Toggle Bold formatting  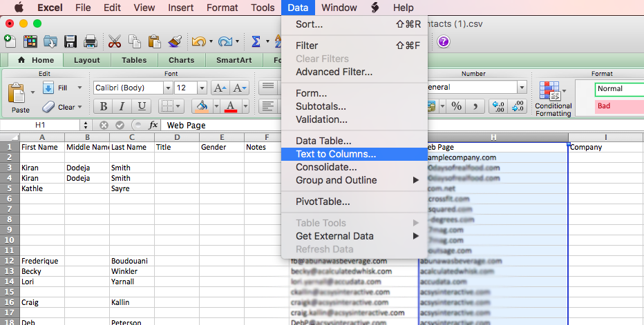(x=104, y=106)
